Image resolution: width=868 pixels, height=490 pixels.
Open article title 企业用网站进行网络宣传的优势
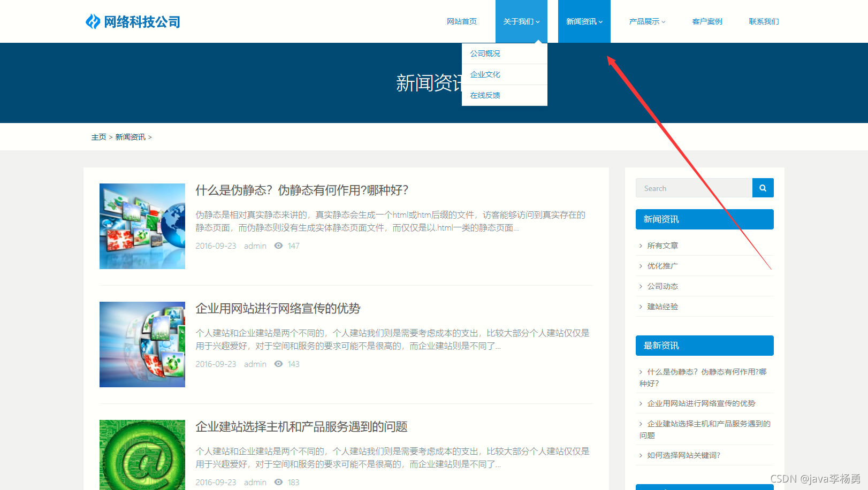click(x=278, y=309)
